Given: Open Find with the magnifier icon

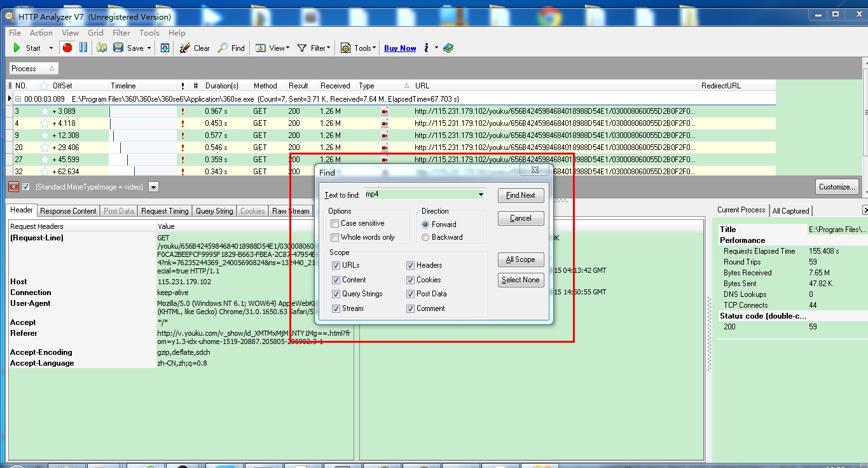Looking at the screenshot, I should [223, 48].
